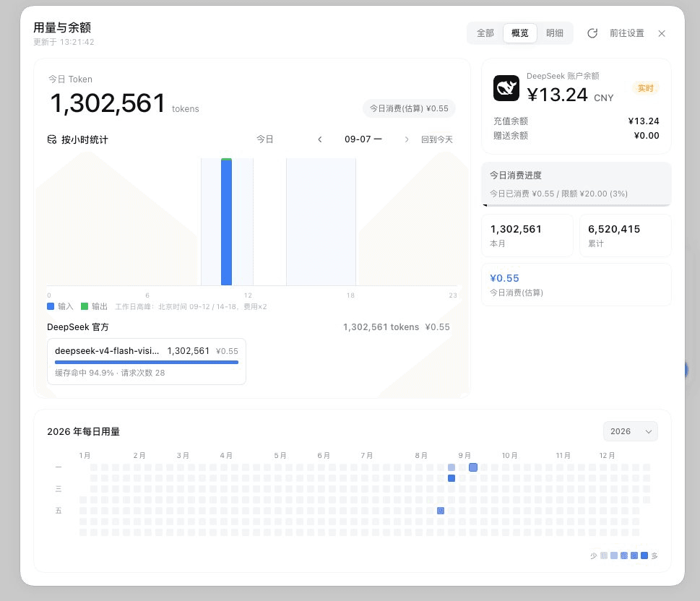Click the hourly statistics database icon
This screenshot has height=601, width=700.
click(x=52, y=139)
